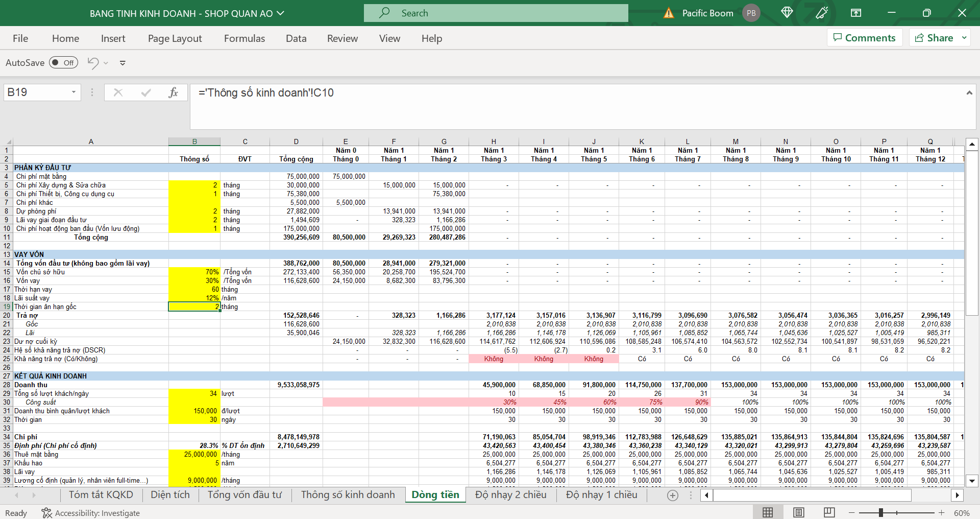
Task: Toggle the AutoSave switch
Action: (63, 63)
